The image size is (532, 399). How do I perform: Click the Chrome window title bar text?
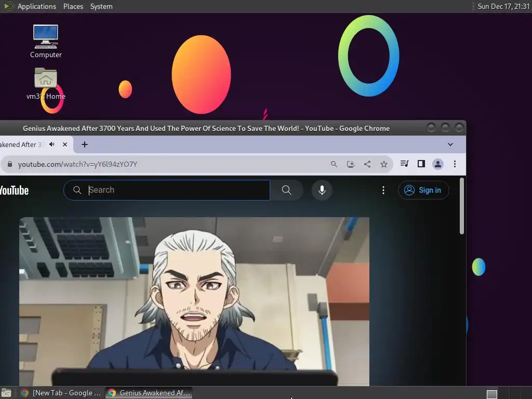206,129
